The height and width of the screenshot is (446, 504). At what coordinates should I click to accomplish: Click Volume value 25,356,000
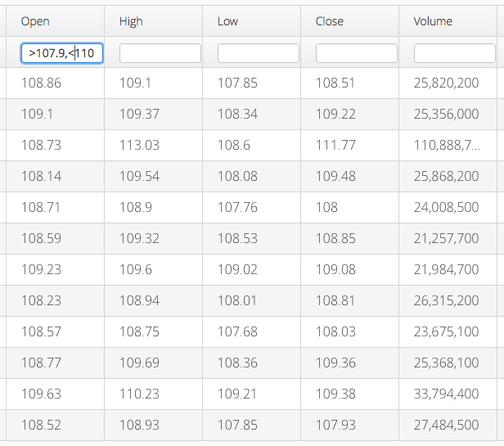pyautogui.click(x=446, y=114)
